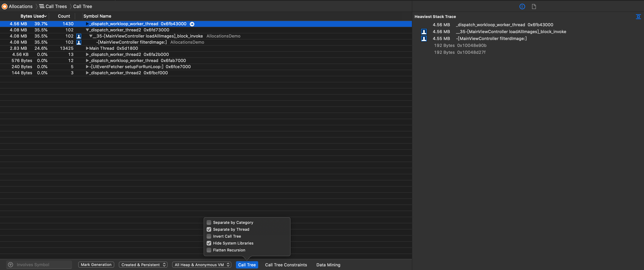Uncheck Hide System Libraries
Screen dimensions: 644x270
(x=209, y=243)
